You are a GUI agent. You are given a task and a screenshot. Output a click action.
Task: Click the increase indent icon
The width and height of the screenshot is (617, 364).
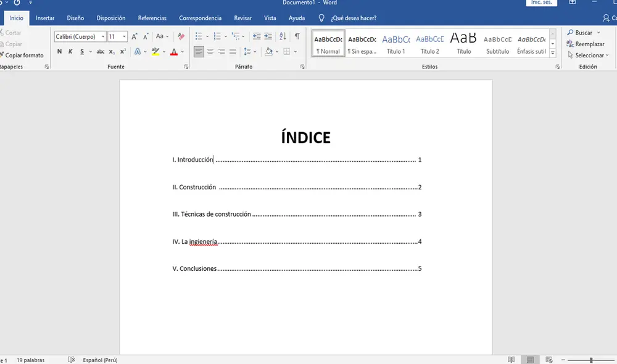(268, 36)
